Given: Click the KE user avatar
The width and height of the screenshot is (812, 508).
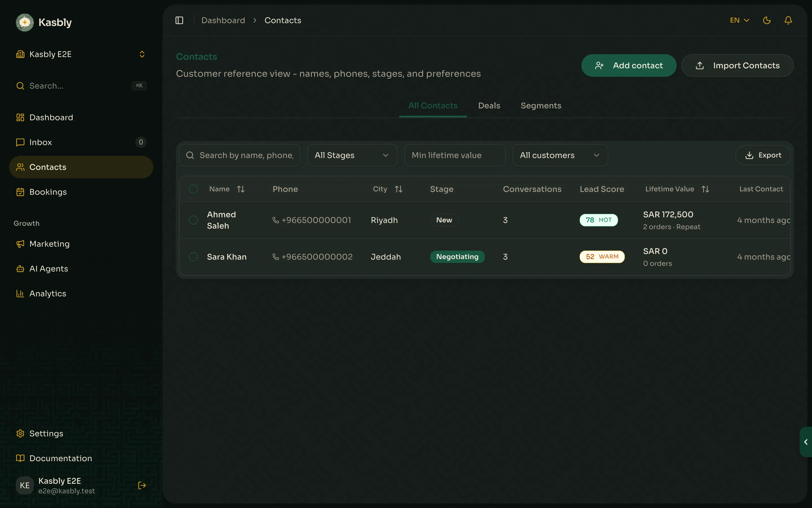Looking at the screenshot, I should (25, 485).
